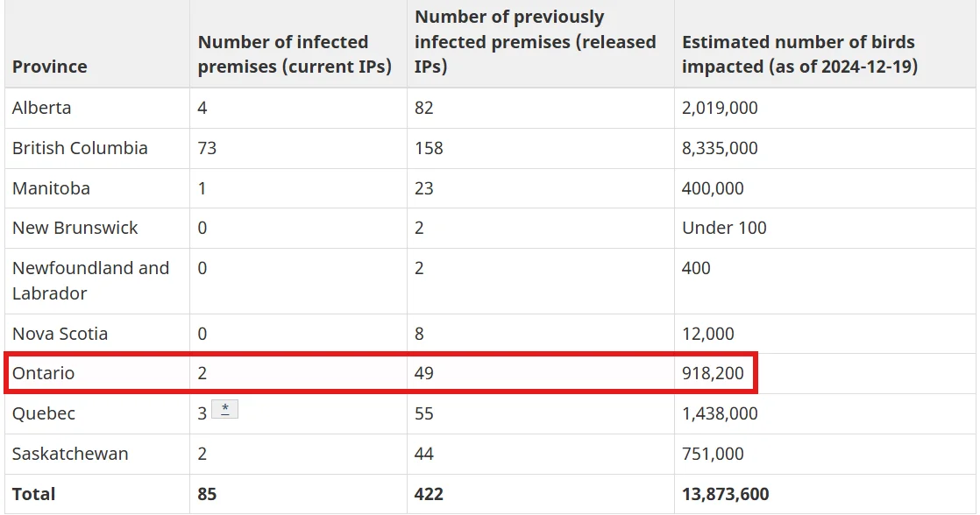Screen dimensions: 980x515
Task: Select the highlighted Ontario row label
Action: tap(43, 372)
